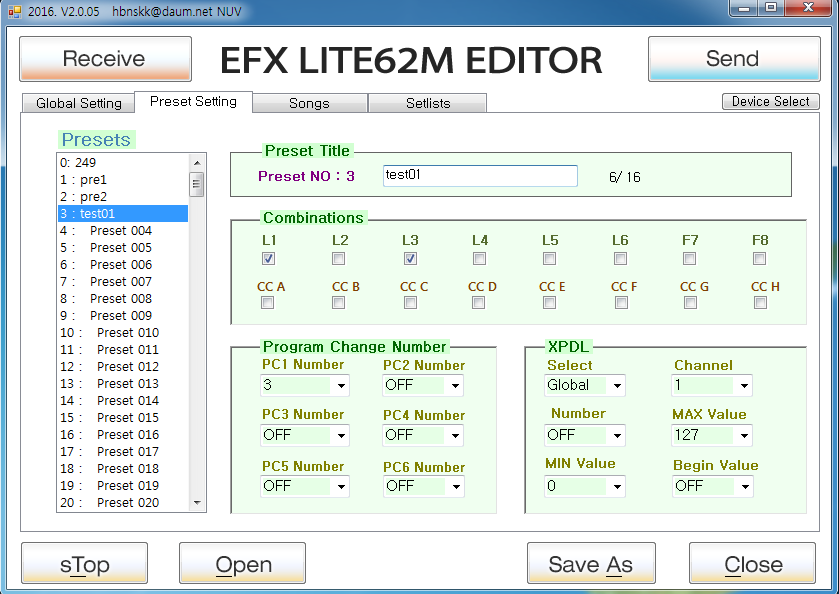Minimize the editor window
Viewport: 839px width, 594px height.
[743, 7]
